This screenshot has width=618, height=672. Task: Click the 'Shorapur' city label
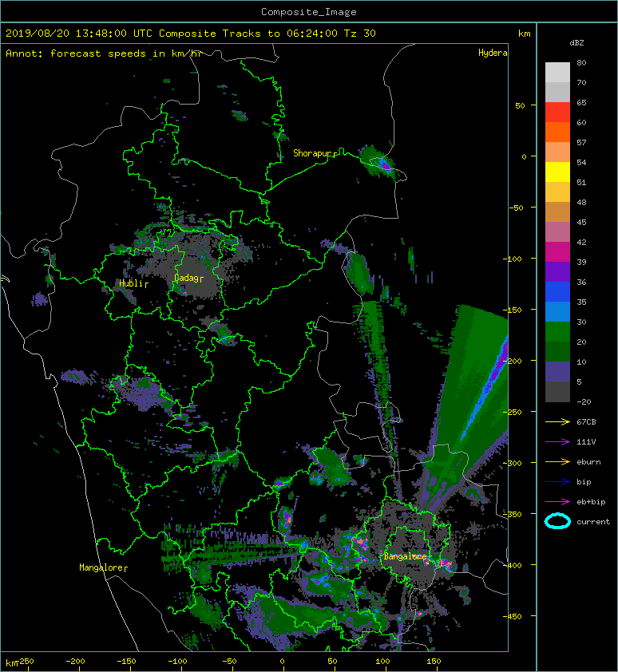313,153
